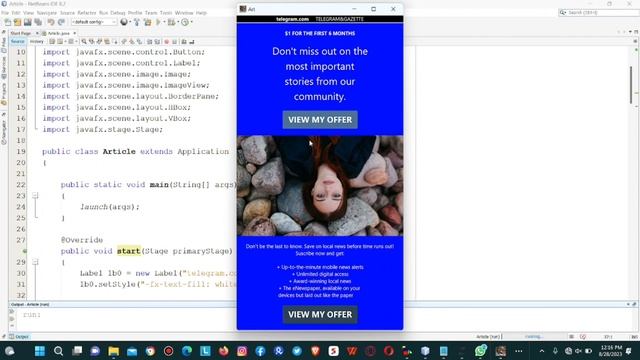640x360 pixels.
Task: Collapse the start method fold at line 29
Action: point(36,262)
